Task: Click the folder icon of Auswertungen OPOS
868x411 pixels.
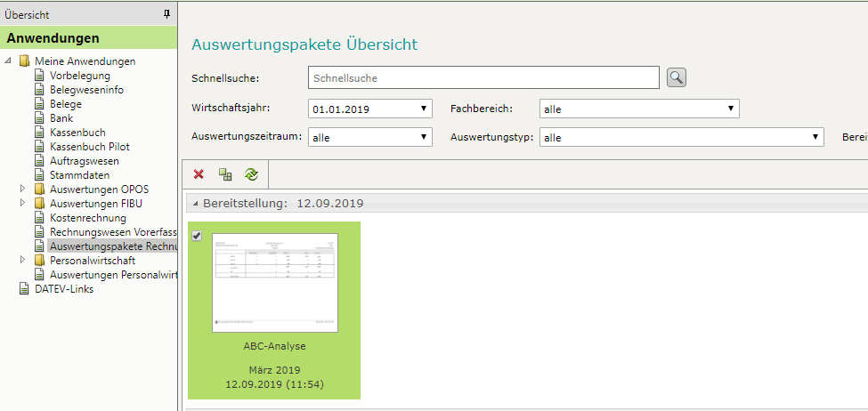Action: pyautogui.click(x=39, y=189)
